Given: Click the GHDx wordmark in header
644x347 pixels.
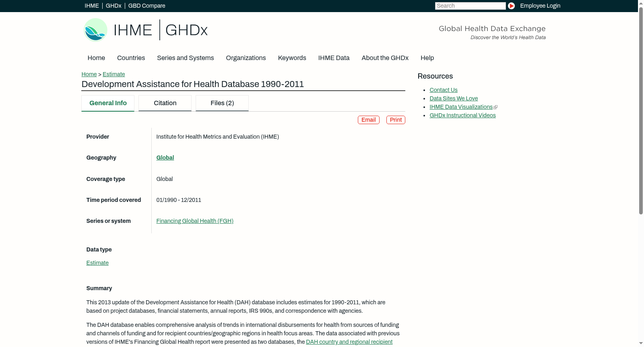Looking at the screenshot, I should [186, 30].
